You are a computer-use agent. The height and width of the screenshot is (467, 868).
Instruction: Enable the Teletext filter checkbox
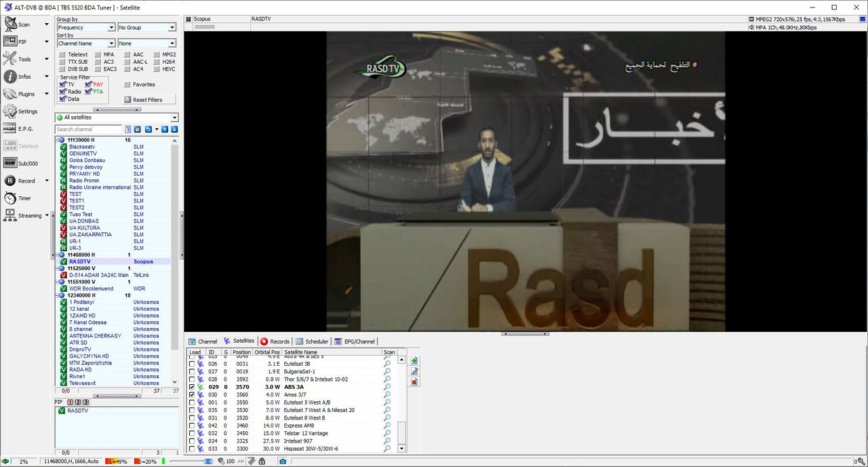click(x=62, y=54)
